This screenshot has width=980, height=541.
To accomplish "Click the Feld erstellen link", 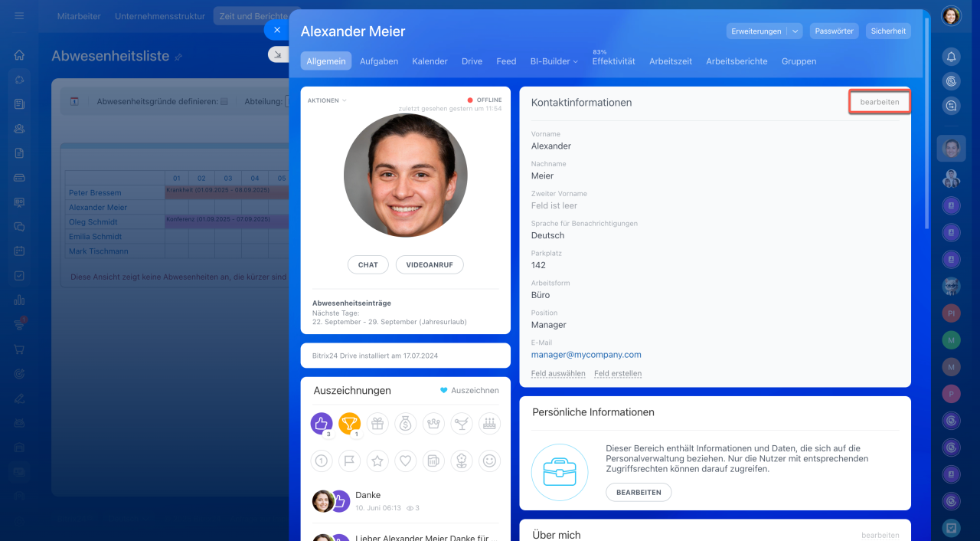I will [617, 374].
